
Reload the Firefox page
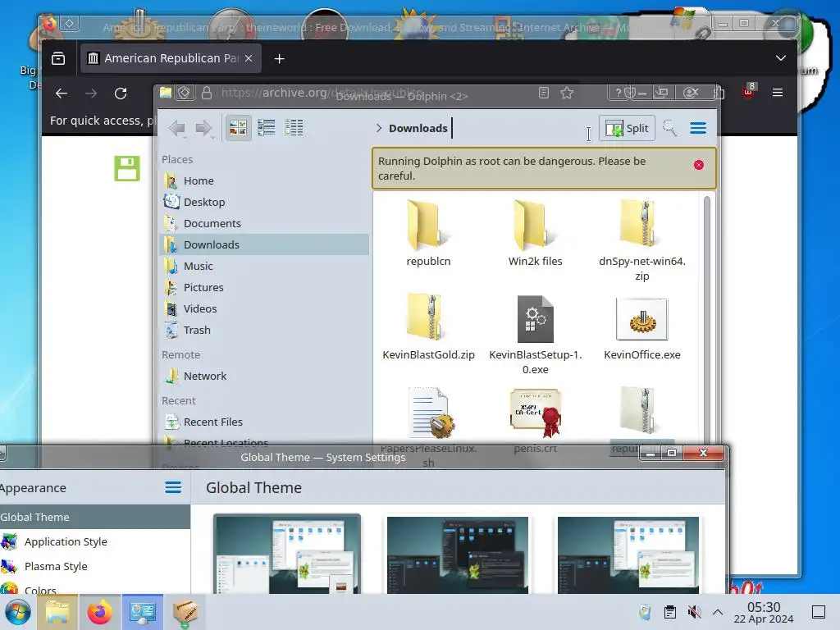pos(121,94)
